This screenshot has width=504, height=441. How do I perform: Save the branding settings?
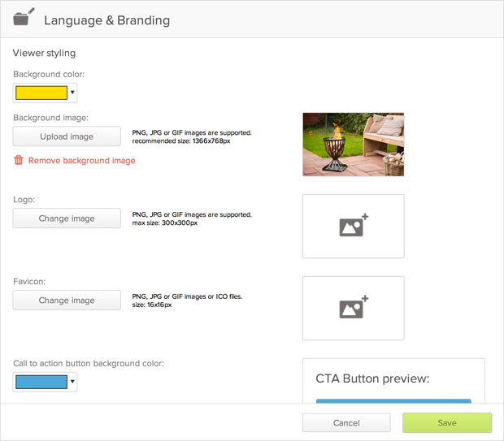[x=447, y=423]
